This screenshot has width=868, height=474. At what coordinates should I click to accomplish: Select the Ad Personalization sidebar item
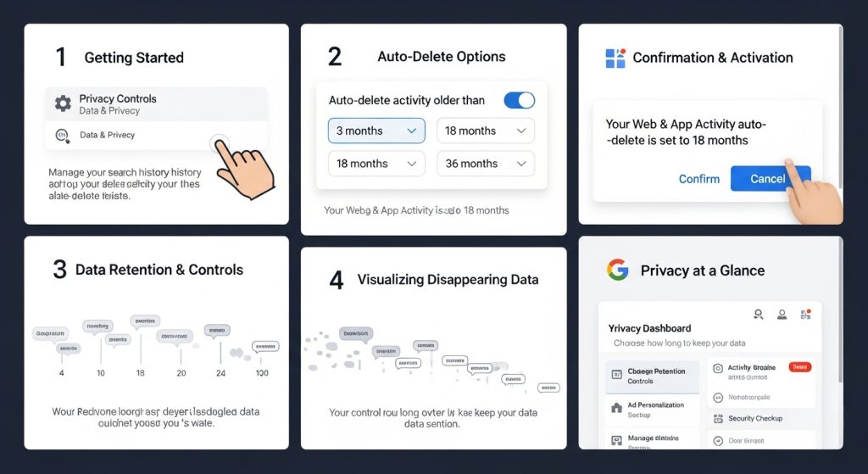point(652,410)
